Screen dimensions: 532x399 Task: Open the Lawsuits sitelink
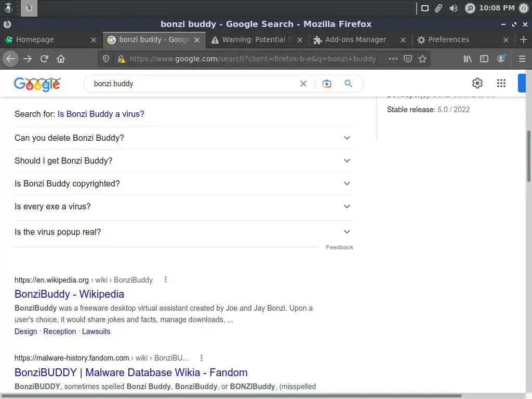[96, 331]
